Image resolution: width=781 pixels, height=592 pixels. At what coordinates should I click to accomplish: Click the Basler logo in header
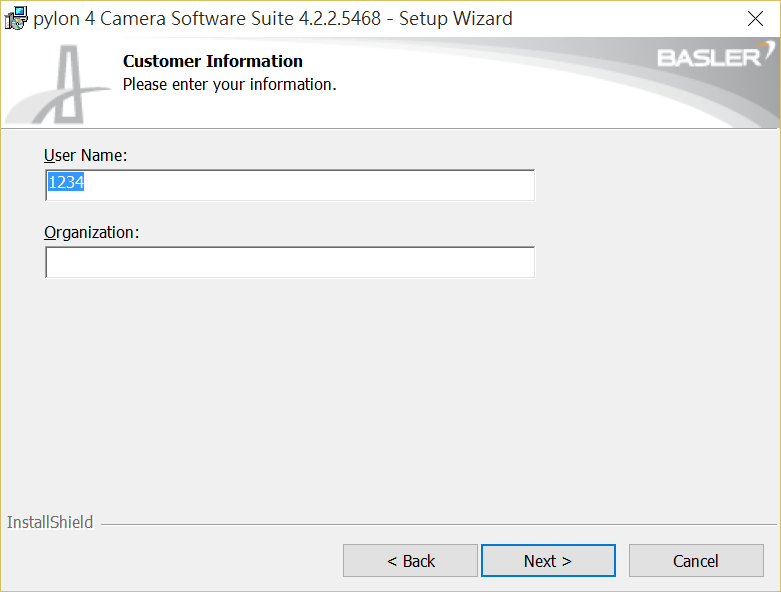[x=716, y=55]
